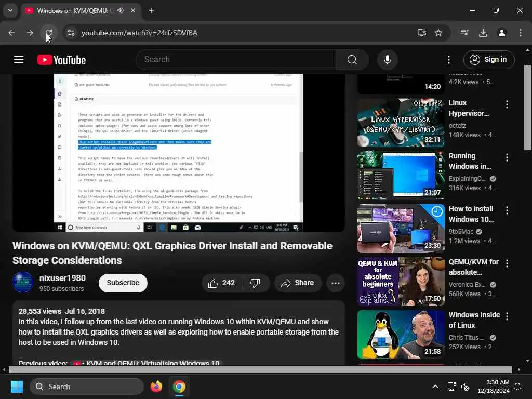The width and height of the screenshot is (532, 399).
Task: Mute tab audio speaker icon
Action: pyautogui.click(x=121, y=10)
